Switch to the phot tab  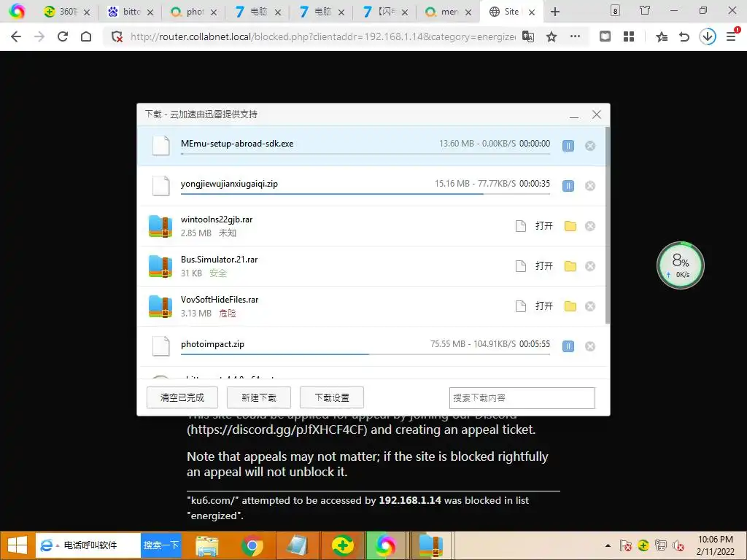pos(193,12)
